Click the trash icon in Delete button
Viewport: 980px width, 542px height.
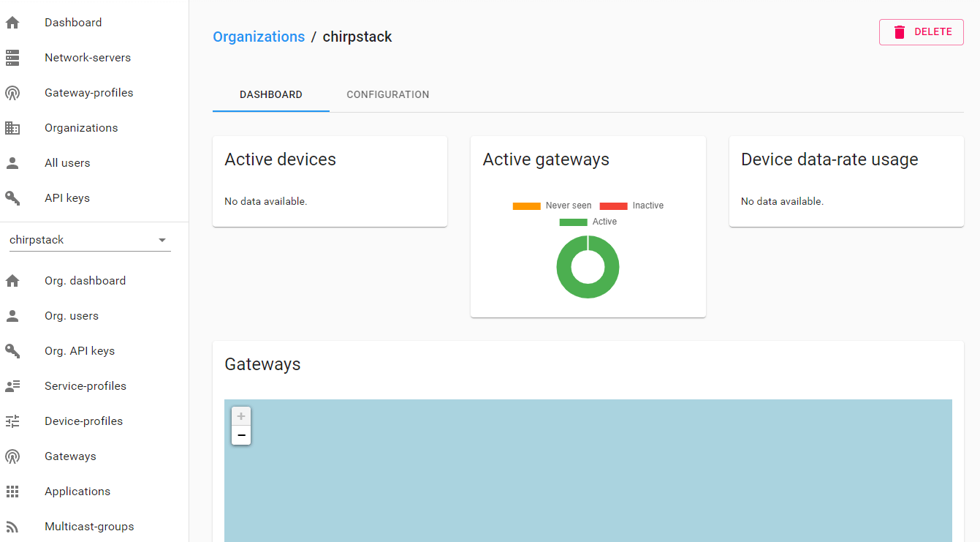[900, 32]
